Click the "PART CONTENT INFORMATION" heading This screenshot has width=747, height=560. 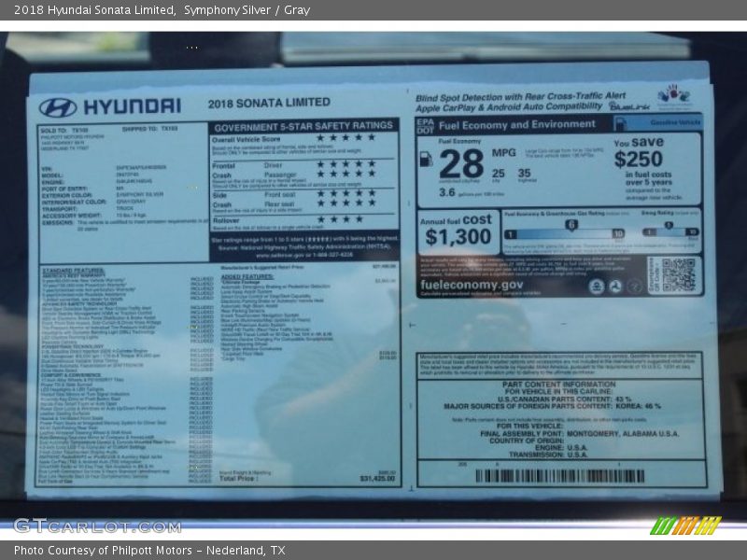(x=558, y=385)
